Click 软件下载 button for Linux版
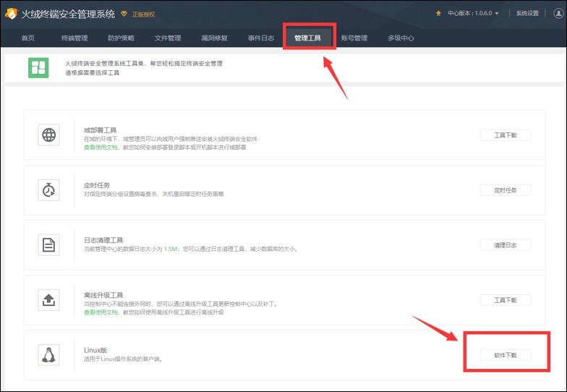The height and width of the screenshot is (392, 567). click(506, 354)
